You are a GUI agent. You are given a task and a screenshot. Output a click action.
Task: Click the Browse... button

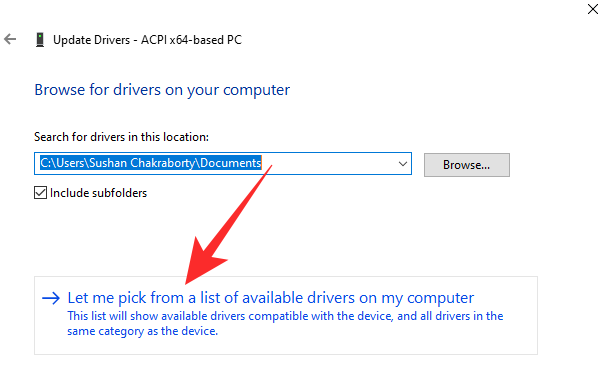click(466, 165)
